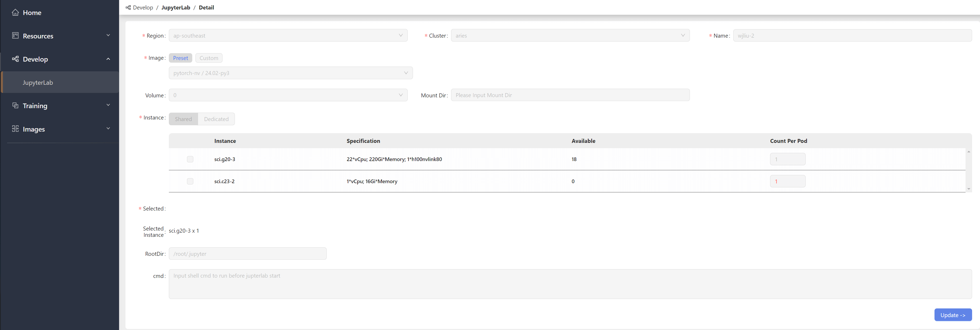Click the Resources panel icon
980x330 pixels.
(x=15, y=36)
